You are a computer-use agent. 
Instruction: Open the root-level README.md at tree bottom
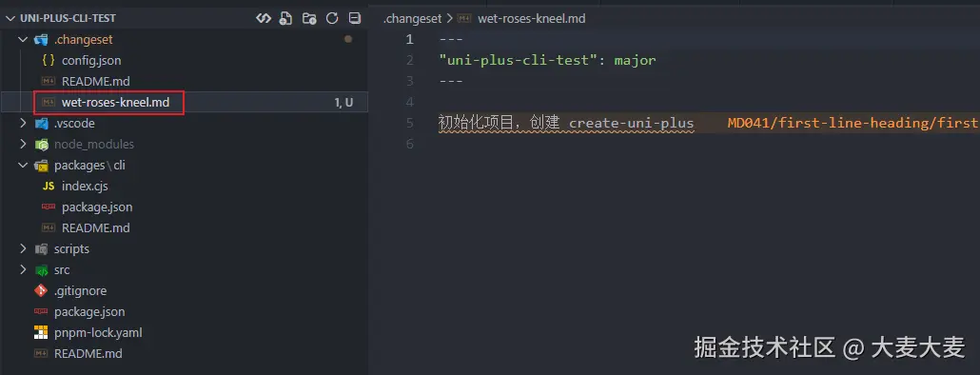coord(88,354)
